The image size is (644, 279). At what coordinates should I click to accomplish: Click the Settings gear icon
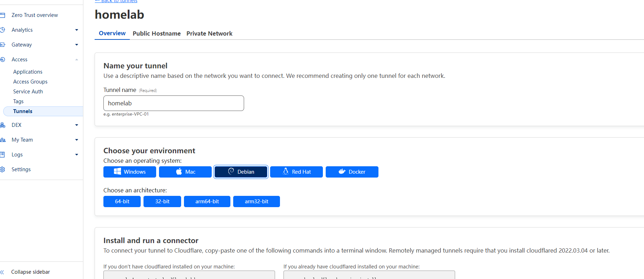point(2,169)
